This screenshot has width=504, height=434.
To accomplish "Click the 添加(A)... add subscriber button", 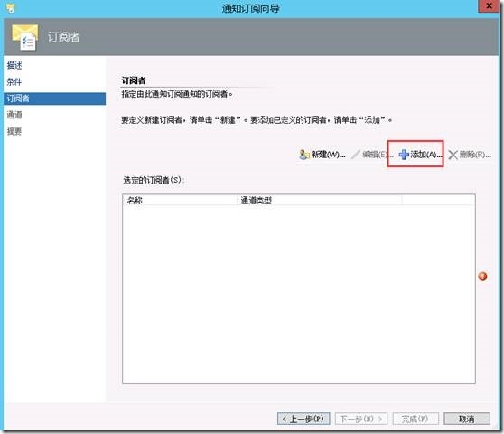I will [x=420, y=155].
